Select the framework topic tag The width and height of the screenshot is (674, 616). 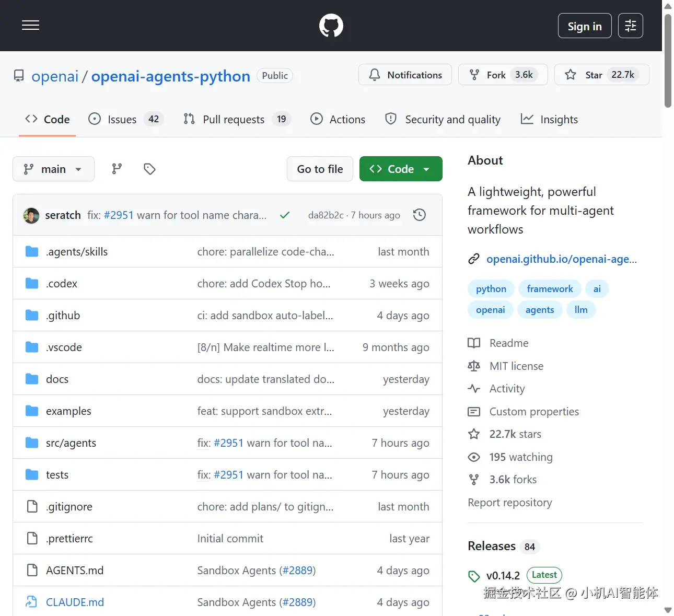[x=550, y=288]
